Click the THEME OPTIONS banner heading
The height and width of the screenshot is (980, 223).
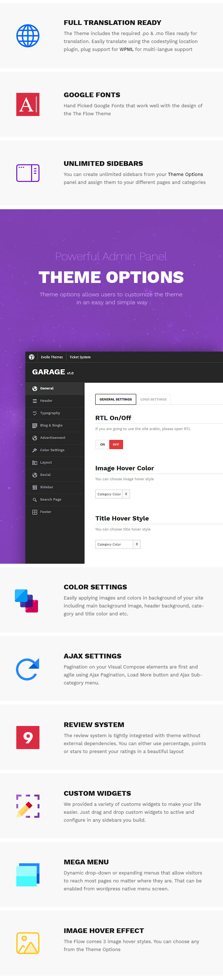[111, 277]
